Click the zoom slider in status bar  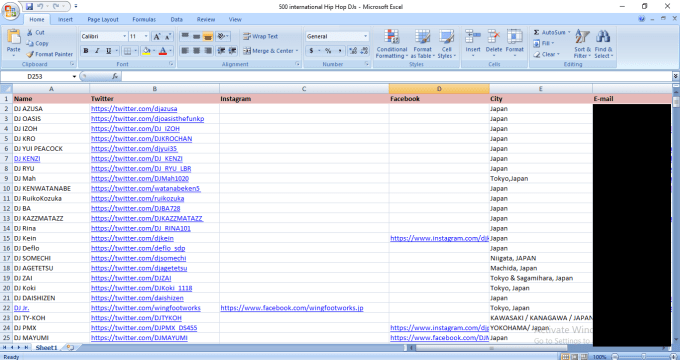(x=643, y=357)
